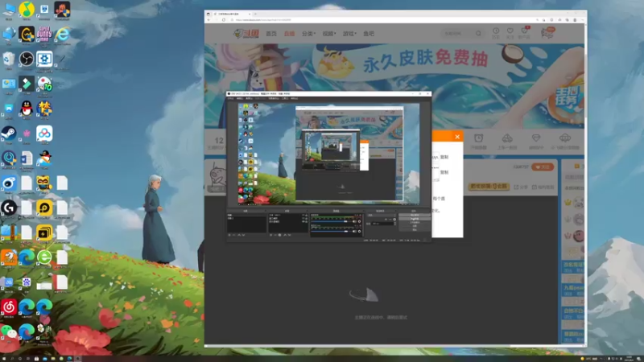Image resolution: width=644 pixels, height=362 pixels.
Task: Open the WeChat desktop icon
Action: (9, 331)
